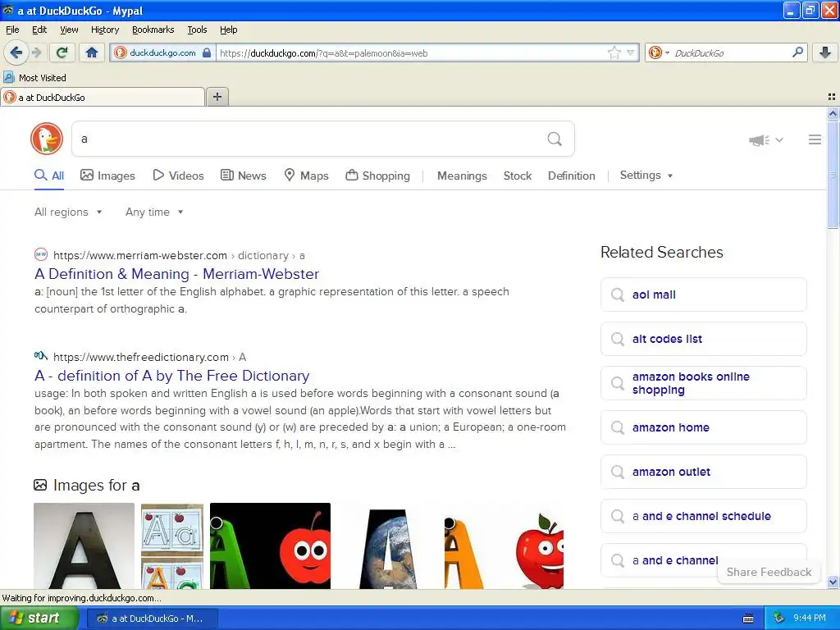The height and width of the screenshot is (630, 840).
Task: Open the black letter A image thumbnail
Action: tap(84, 546)
